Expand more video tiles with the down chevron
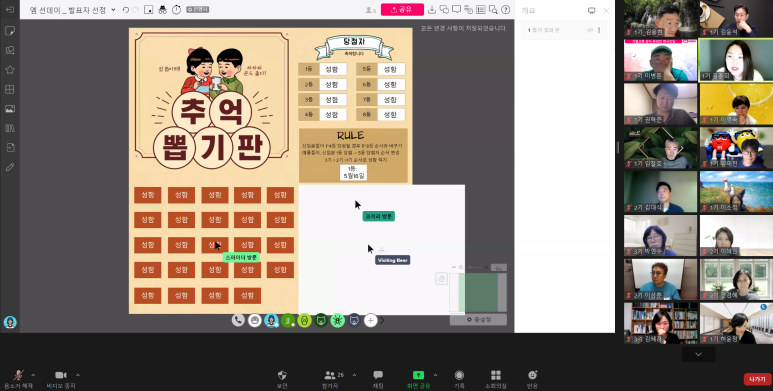 click(698, 354)
